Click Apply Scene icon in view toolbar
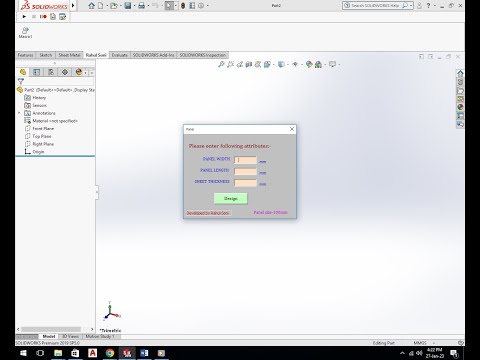Viewport: 480px width, 360px height. (x=319, y=64)
